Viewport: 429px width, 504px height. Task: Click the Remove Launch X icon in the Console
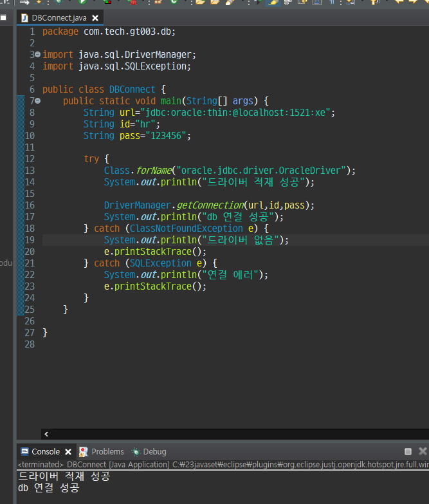(423, 451)
